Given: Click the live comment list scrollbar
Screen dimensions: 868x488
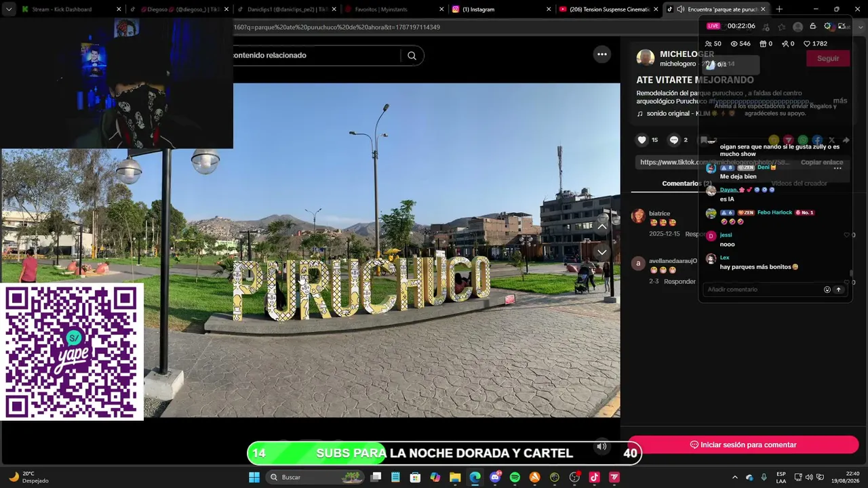Looking at the screenshot, I should 850,274.
